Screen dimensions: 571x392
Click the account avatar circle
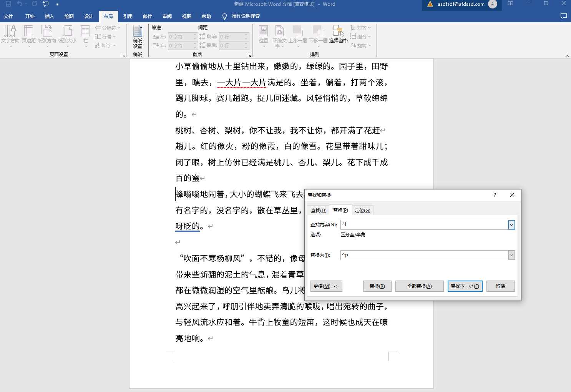[493, 4]
